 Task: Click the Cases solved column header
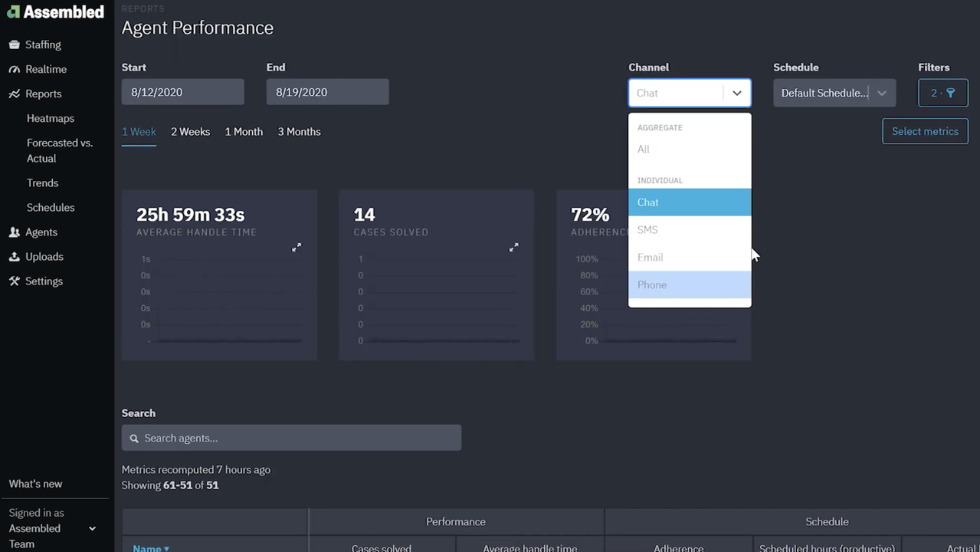pyautogui.click(x=382, y=547)
